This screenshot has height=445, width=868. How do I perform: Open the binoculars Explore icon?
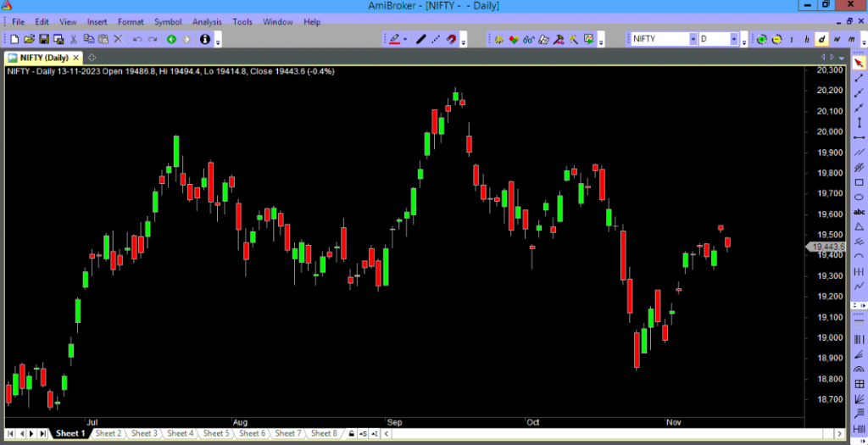pyautogui.click(x=528, y=39)
